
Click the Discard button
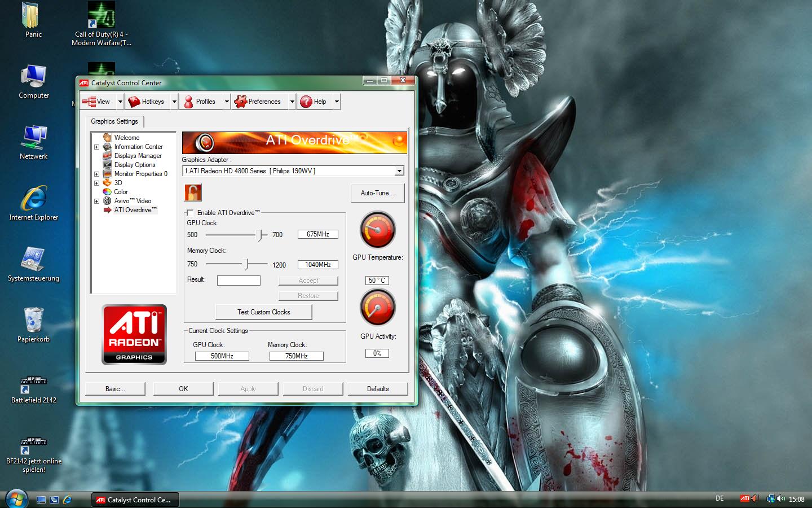313,389
